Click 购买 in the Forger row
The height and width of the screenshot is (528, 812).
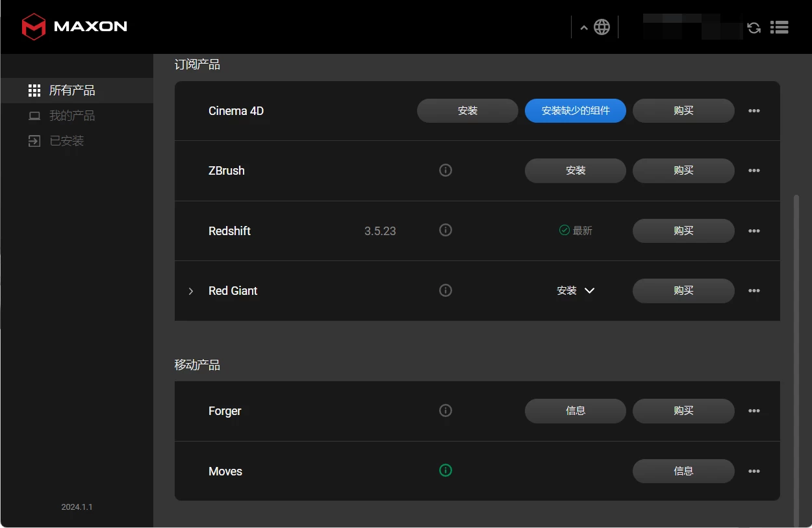tap(683, 411)
